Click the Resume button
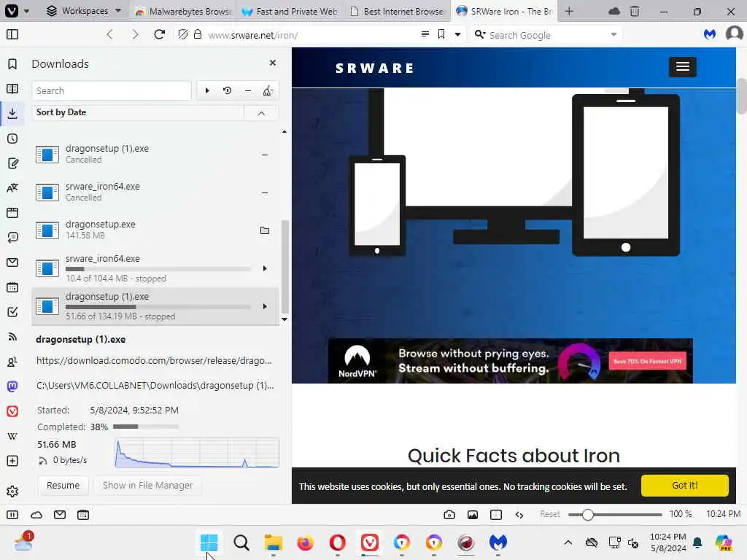747x560 pixels. point(63,485)
